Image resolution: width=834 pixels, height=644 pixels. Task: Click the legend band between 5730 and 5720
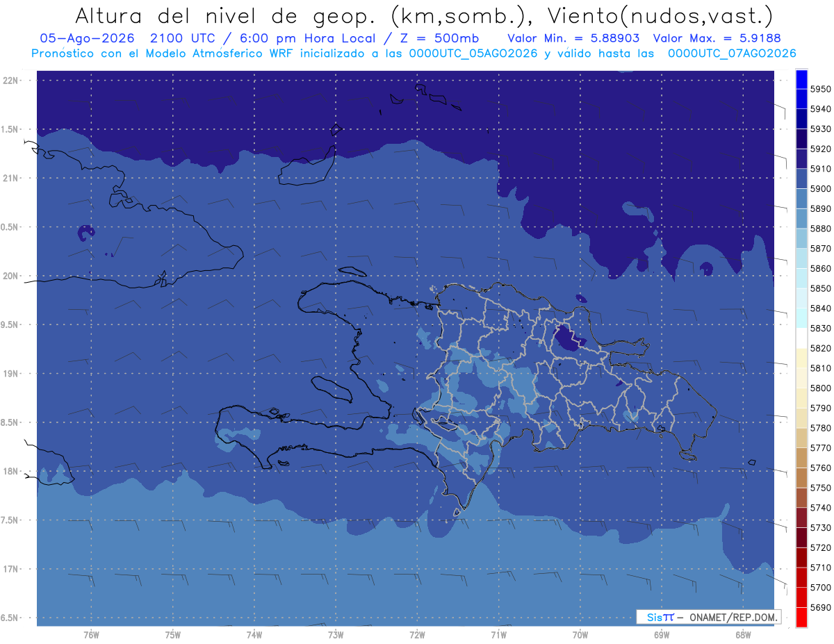point(801,537)
